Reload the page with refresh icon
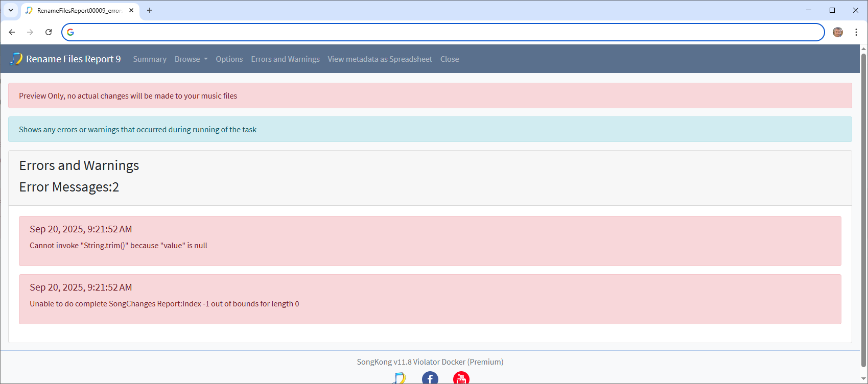Viewport: 868px width, 384px height. click(49, 32)
